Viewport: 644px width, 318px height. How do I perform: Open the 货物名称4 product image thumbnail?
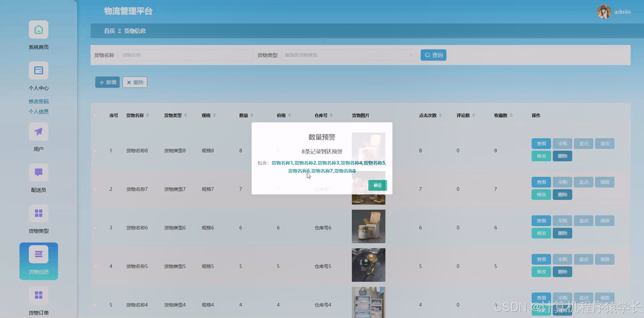pyautogui.click(x=369, y=302)
